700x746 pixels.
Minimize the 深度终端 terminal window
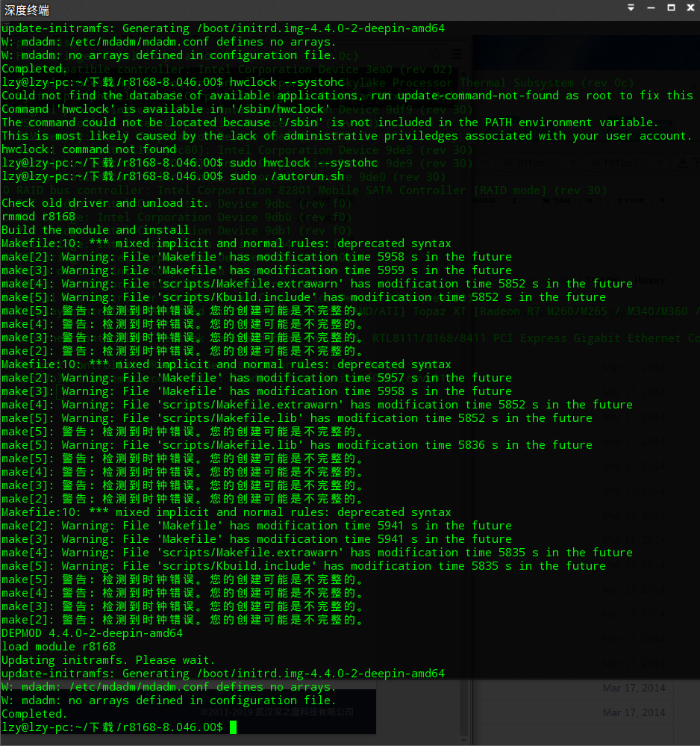pyautogui.click(x=651, y=7)
